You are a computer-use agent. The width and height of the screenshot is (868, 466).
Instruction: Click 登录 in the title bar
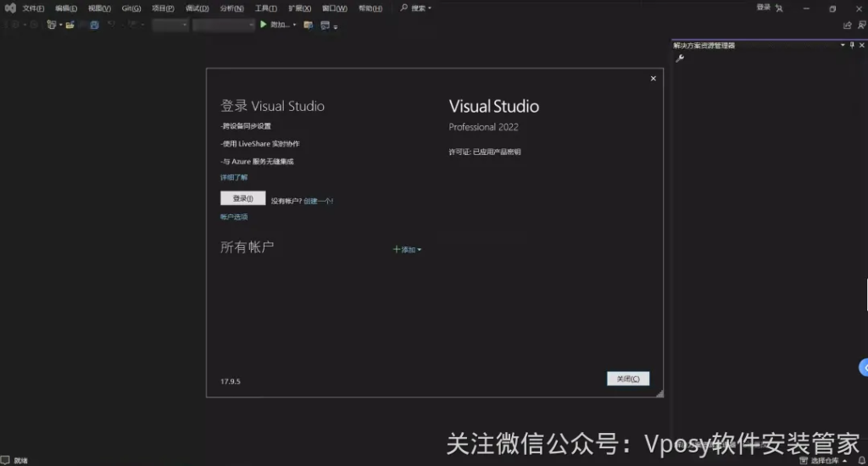[x=764, y=7]
